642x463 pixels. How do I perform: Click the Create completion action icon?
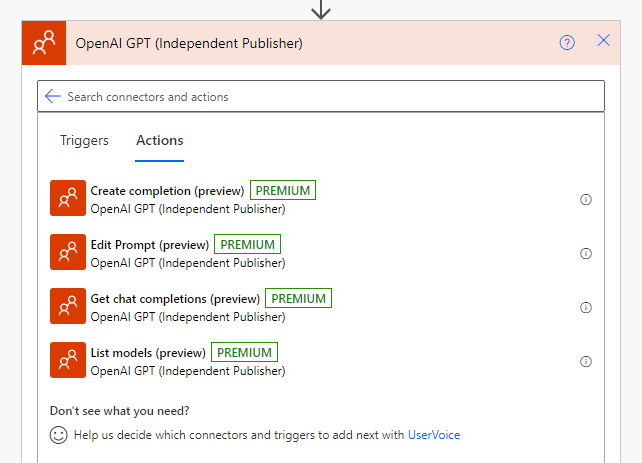coord(68,199)
